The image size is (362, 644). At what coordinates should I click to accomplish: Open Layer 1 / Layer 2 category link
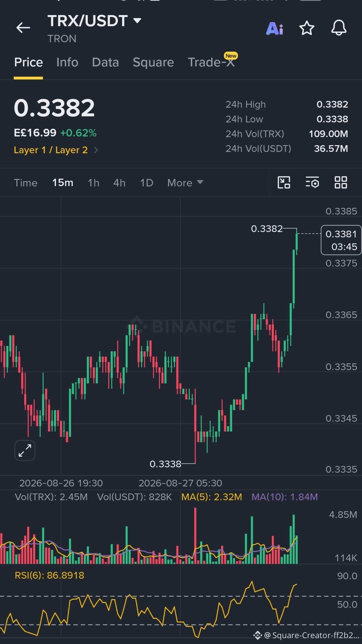56,150
